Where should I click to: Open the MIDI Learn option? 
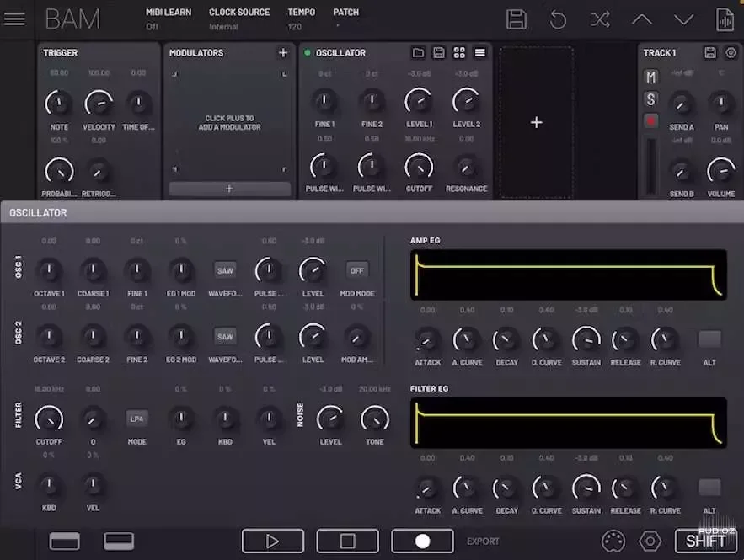[169, 19]
